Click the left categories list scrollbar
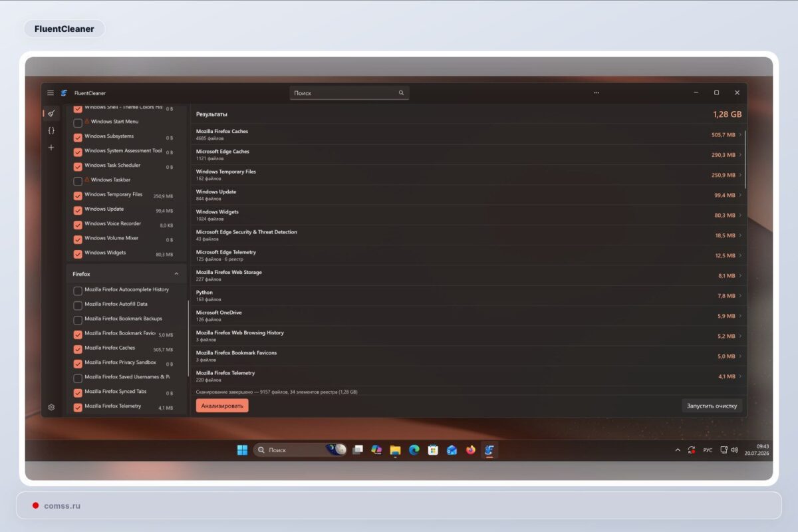 pyautogui.click(x=189, y=339)
